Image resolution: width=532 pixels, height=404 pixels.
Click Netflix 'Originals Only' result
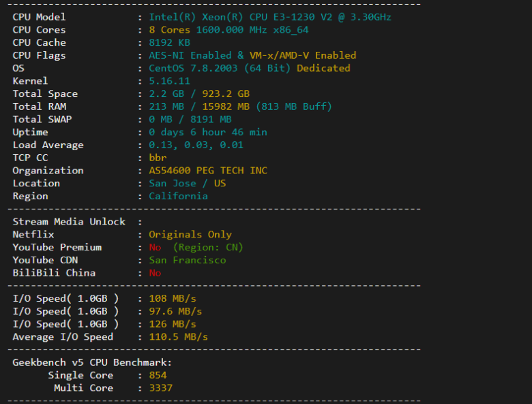[190, 235]
